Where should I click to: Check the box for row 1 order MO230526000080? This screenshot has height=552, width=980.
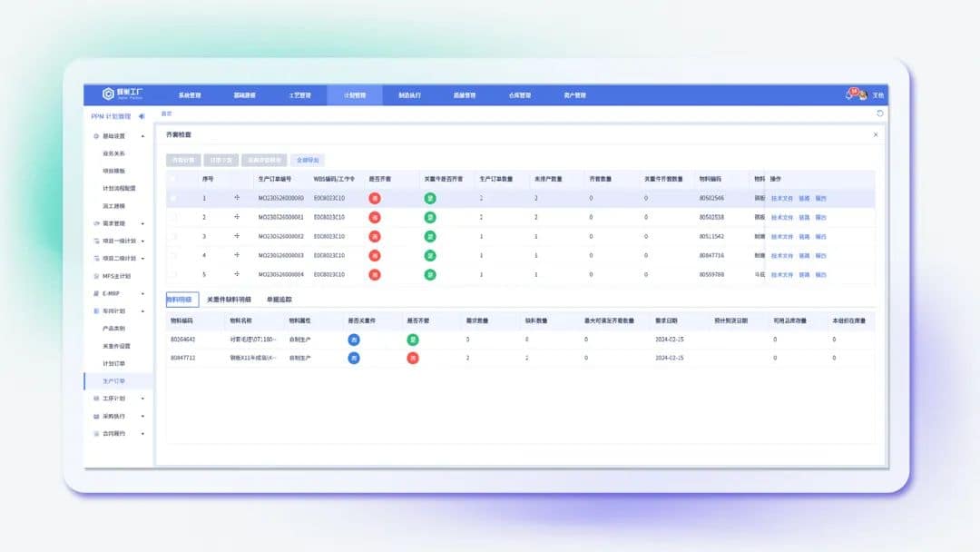(x=173, y=198)
